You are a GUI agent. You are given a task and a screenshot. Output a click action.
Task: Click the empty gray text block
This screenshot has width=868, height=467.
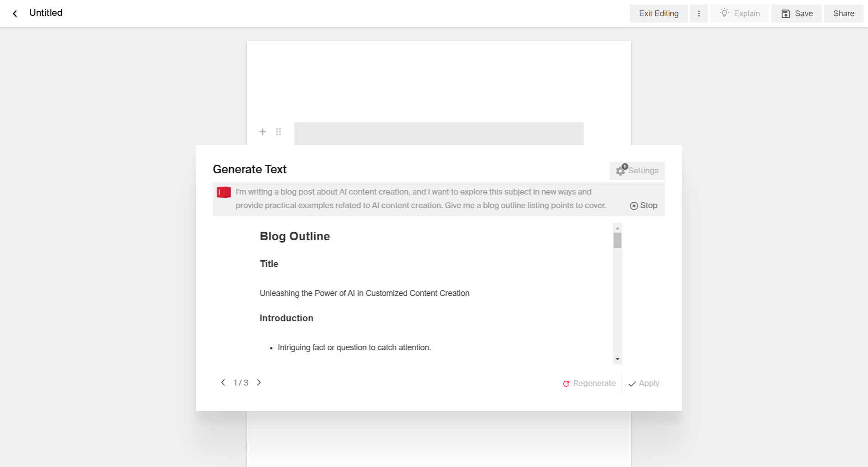tap(439, 133)
